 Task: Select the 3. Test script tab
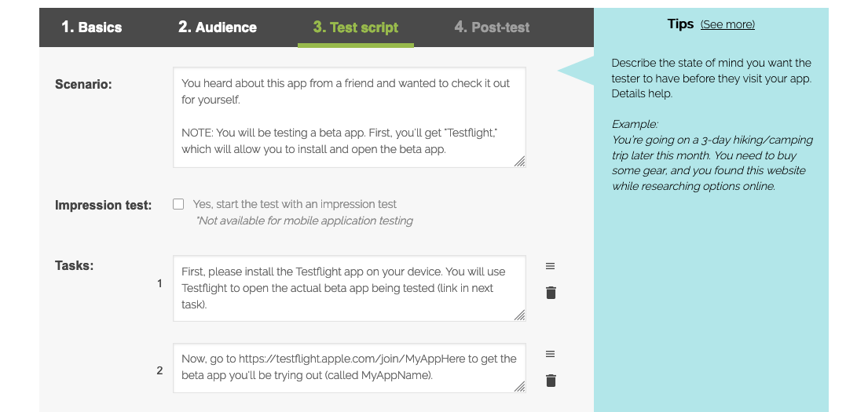pyautogui.click(x=355, y=27)
